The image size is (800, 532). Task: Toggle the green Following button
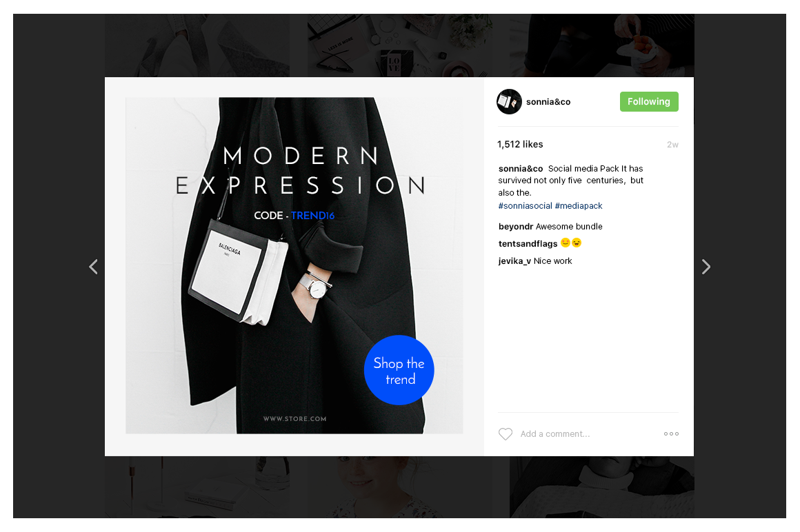(649, 101)
